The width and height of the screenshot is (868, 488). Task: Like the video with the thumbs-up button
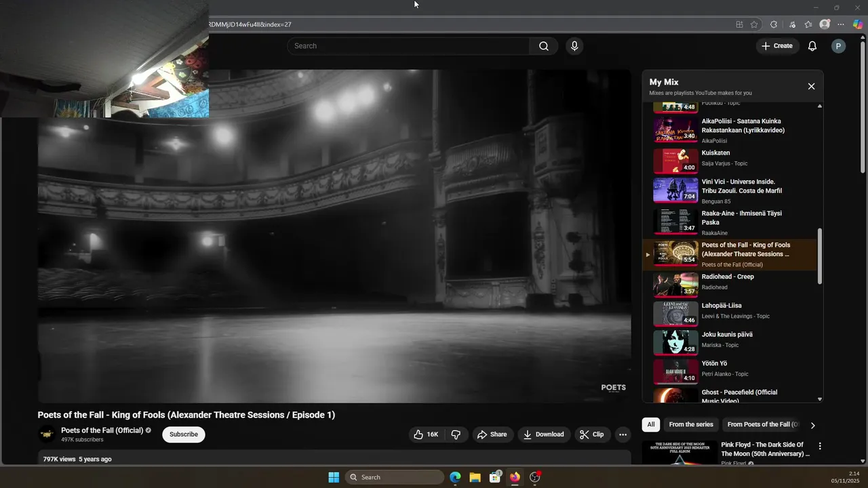[427, 434]
